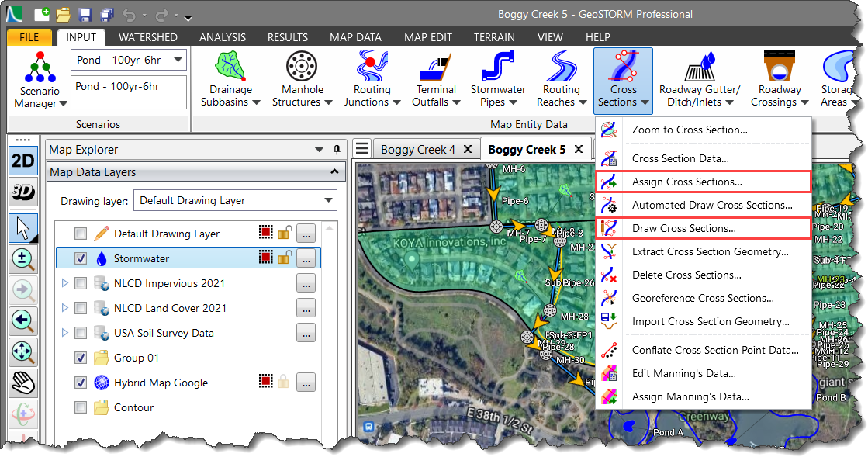868x457 pixels.
Task: Open the Scenario Manager
Action: [36, 79]
